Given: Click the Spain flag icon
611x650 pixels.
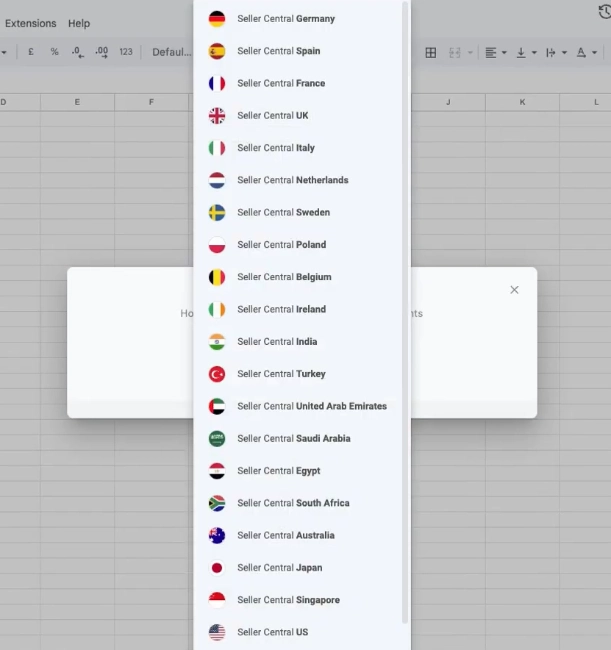Looking at the screenshot, I should point(217,51).
